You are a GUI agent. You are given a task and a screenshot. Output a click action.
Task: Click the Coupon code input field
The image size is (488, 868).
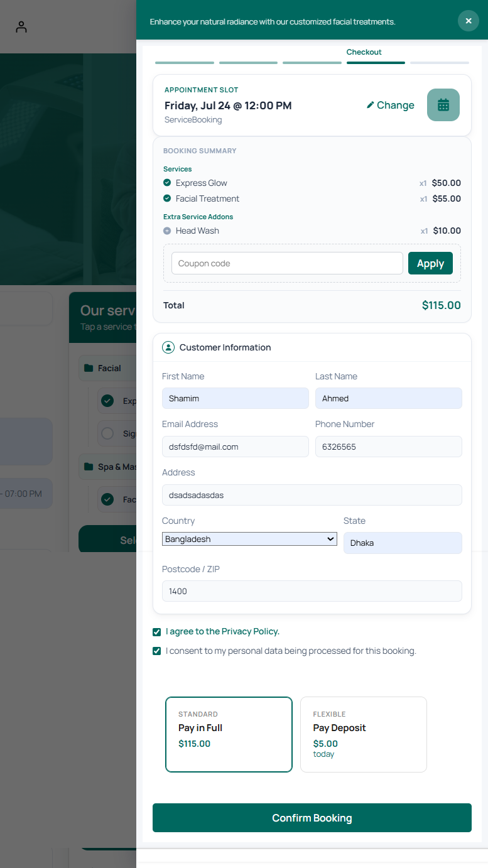click(287, 263)
